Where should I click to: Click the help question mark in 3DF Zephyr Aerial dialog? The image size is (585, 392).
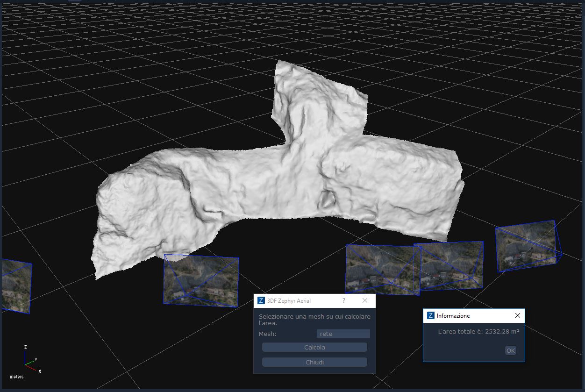click(x=344, y=300)
